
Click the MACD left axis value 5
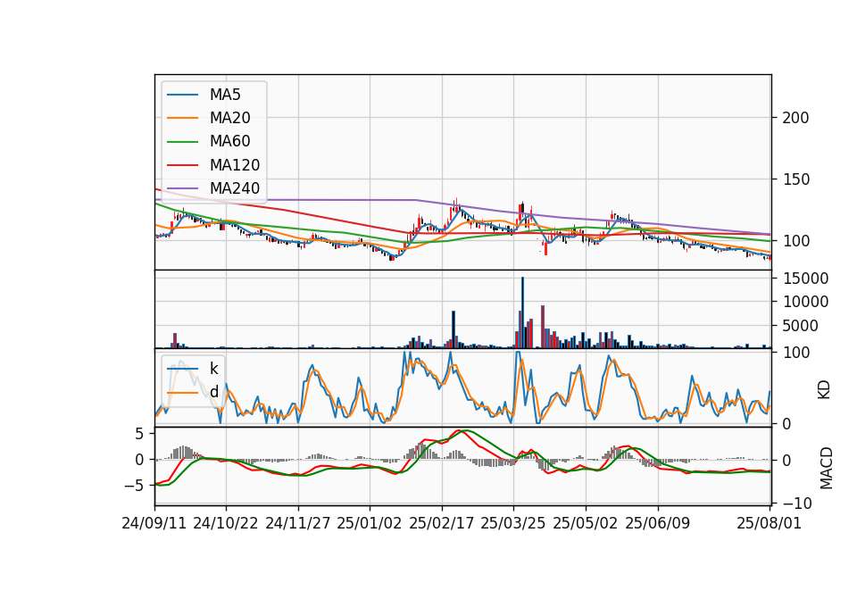click(x=139, y=434)
